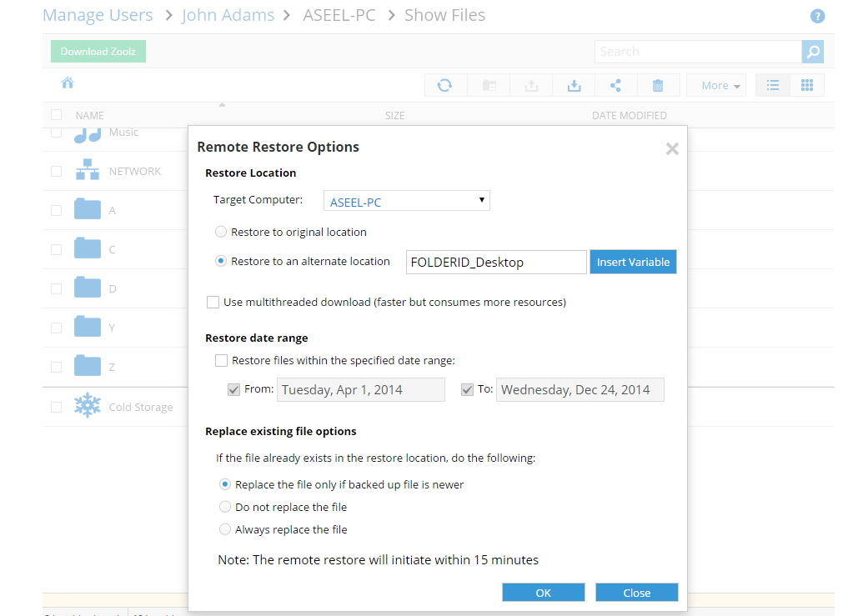Enable the multithreaded download checkbox
This screenshot has height=616, width=863.
[213, 302]
